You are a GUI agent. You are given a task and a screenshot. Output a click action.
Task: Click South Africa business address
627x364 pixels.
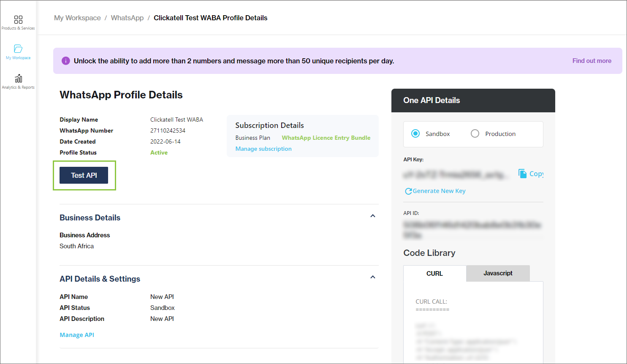(76, 246)
